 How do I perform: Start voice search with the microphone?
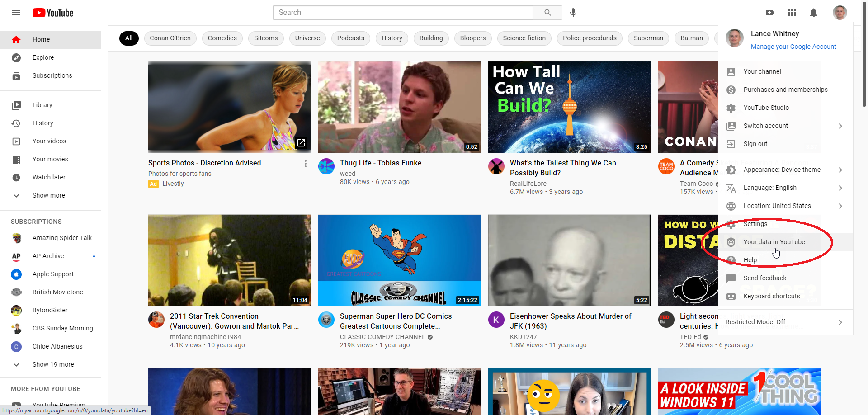tap(573, 13)
